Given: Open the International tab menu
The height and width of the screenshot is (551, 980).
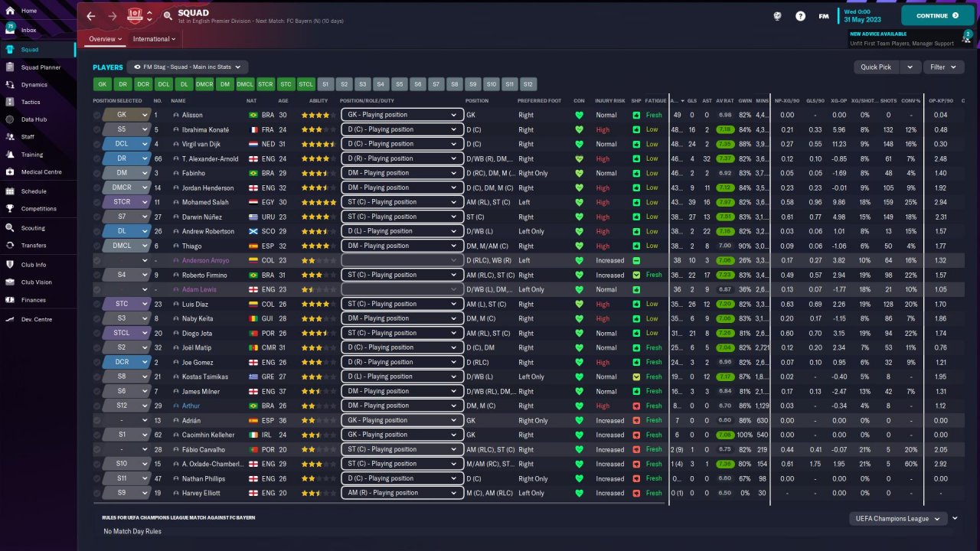Looking at the screenshot, I should pos(155,39).
